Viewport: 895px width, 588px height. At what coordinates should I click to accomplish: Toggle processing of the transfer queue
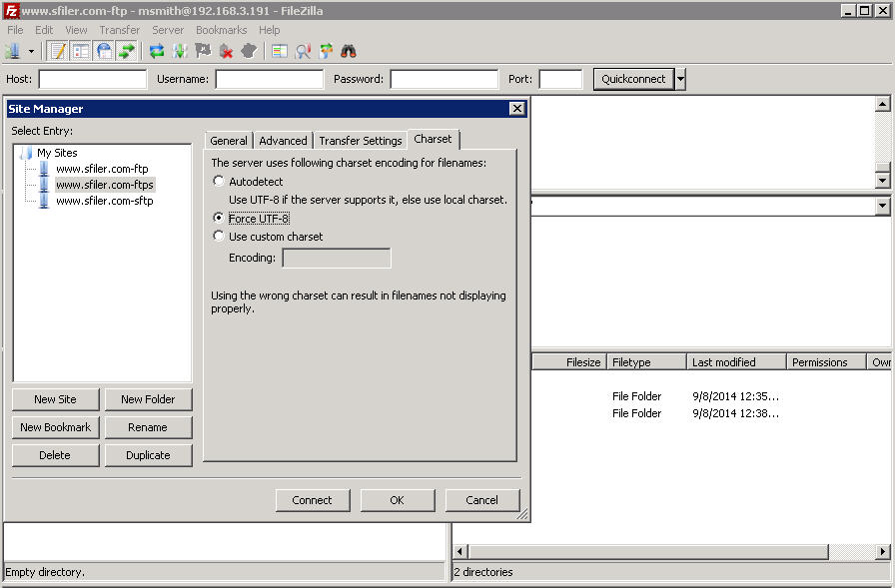click(180, 51)
